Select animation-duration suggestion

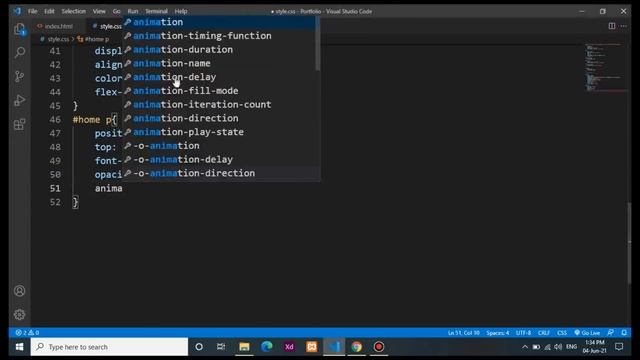pyautogui.click(x=220, y=49)
